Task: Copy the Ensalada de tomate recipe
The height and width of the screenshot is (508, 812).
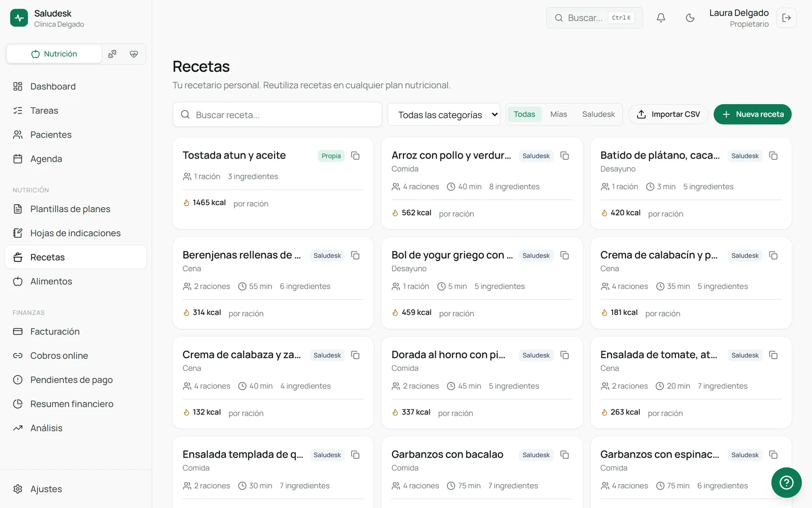Action: 773,355
